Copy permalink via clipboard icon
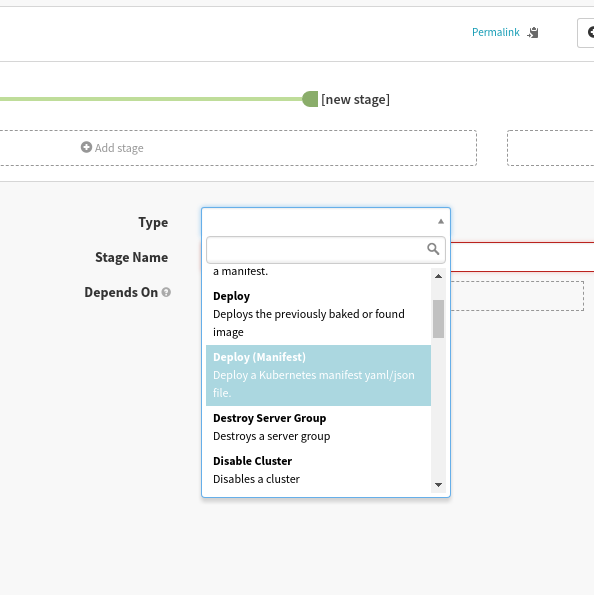 click(x=533, y=33)
